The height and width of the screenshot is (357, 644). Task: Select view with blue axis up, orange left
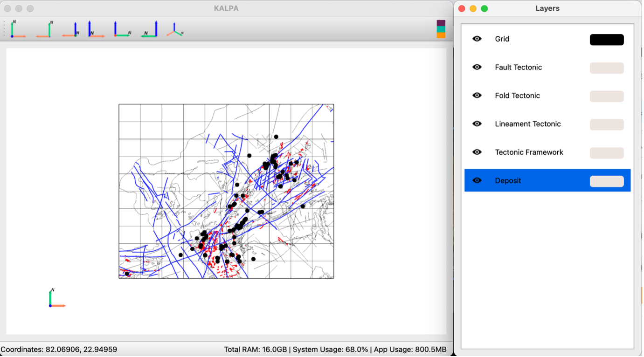coord(70,29)
